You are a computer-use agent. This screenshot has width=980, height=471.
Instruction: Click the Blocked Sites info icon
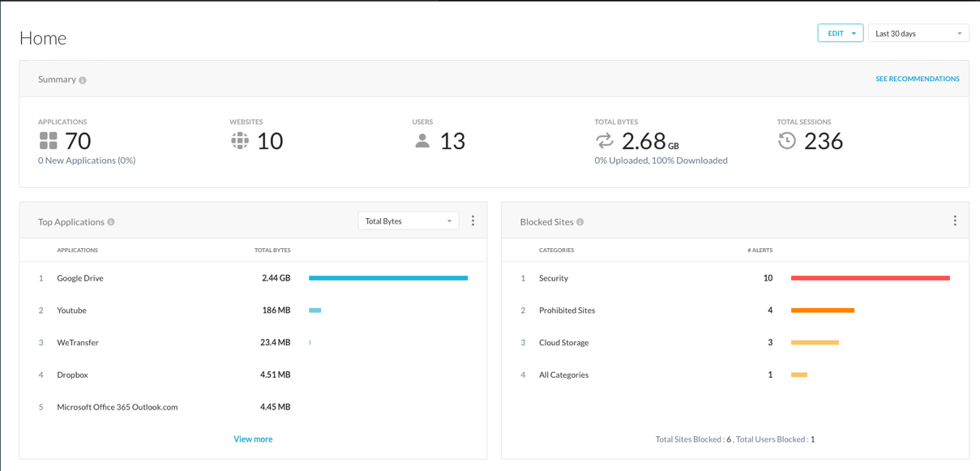coord(580,222)
